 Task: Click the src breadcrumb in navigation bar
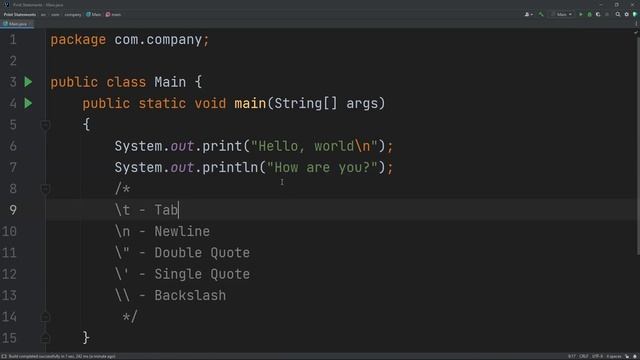click(43, 14)
